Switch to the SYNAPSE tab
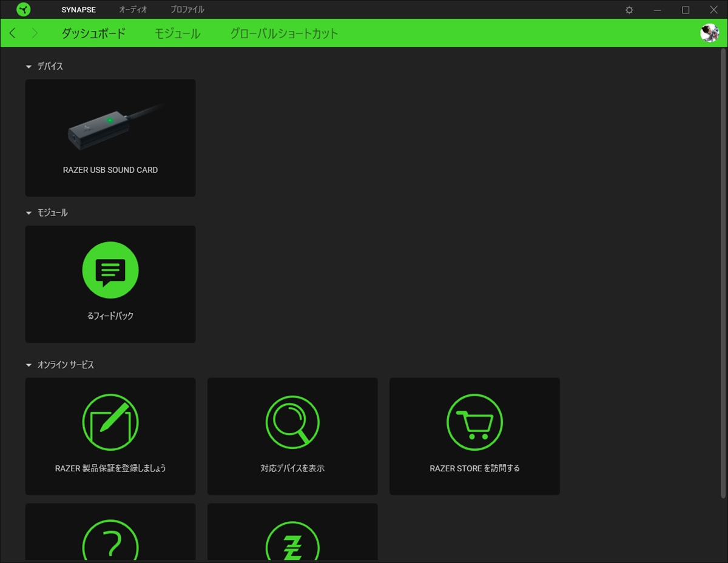 pos(78,10)
